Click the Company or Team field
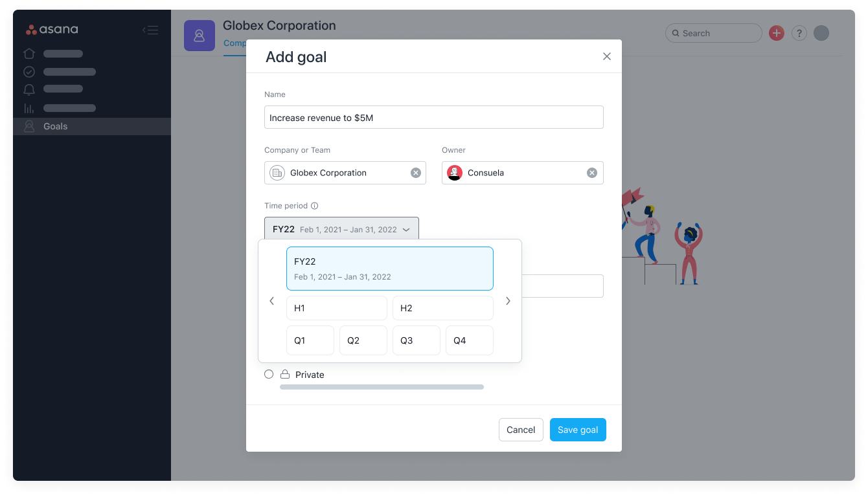868x497 pixels. tap(345, 173)
